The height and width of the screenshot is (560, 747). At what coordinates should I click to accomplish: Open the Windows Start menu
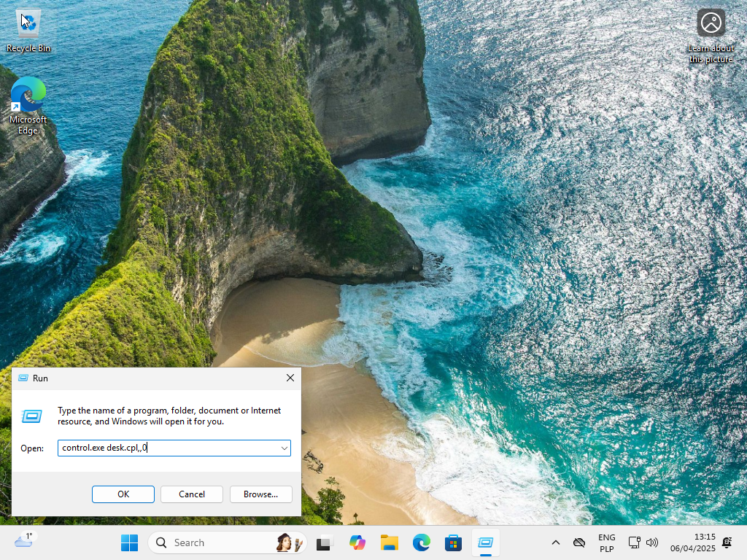tap(129, 542)
